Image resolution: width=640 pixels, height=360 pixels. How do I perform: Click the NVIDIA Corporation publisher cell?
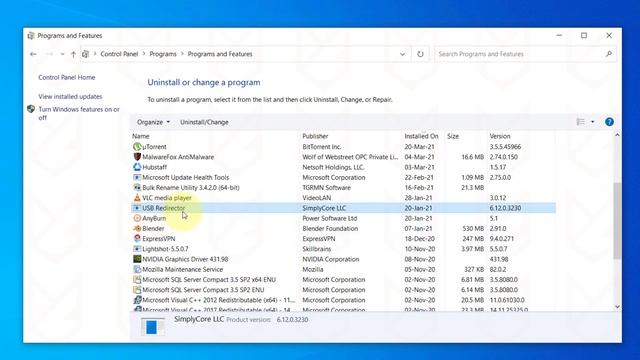pyautogui.click(x=331, y=259)
